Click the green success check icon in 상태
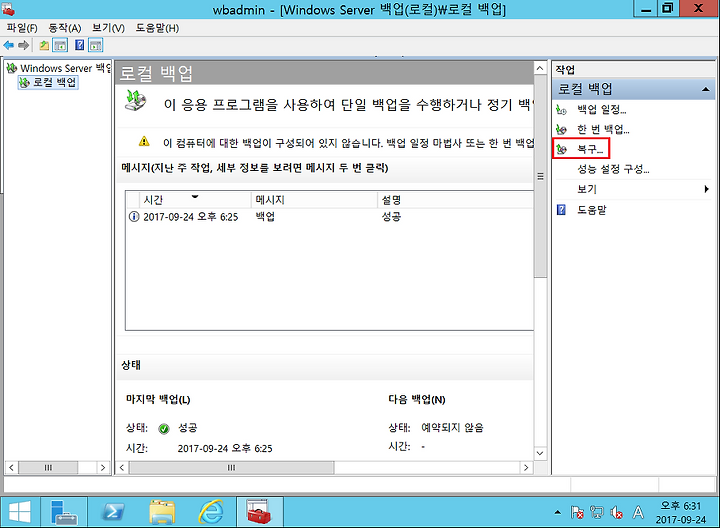This screenshot has width=720, height=528. coord(163,429)
